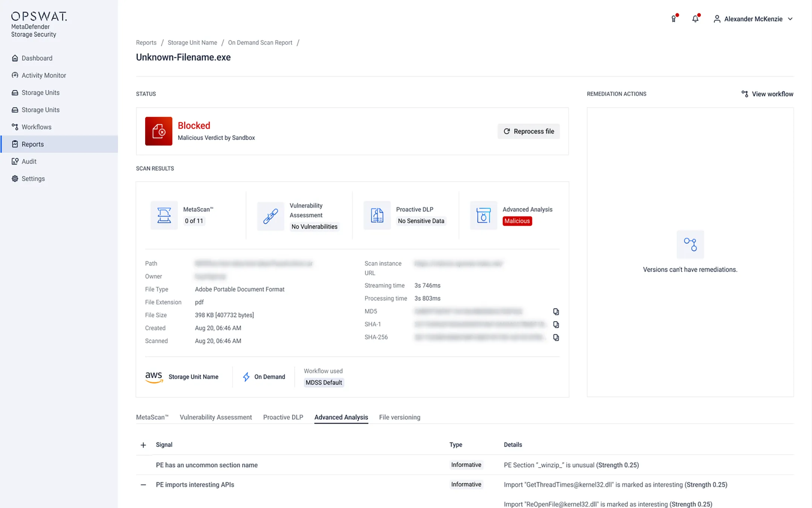Click the View workflow link
812x508 pixels.
click(767, 94)
